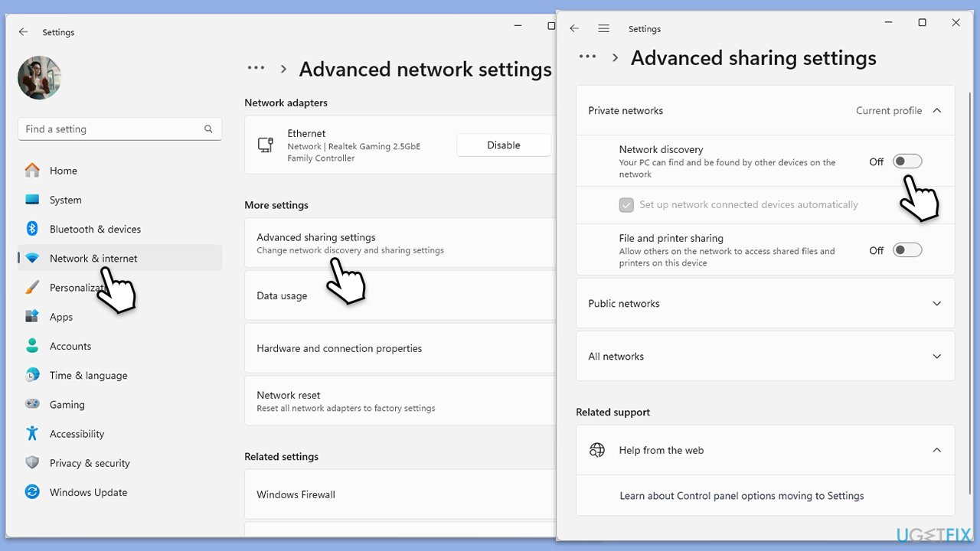Open the Accounts category
The image size is (980, 551).
click(119, 346)
